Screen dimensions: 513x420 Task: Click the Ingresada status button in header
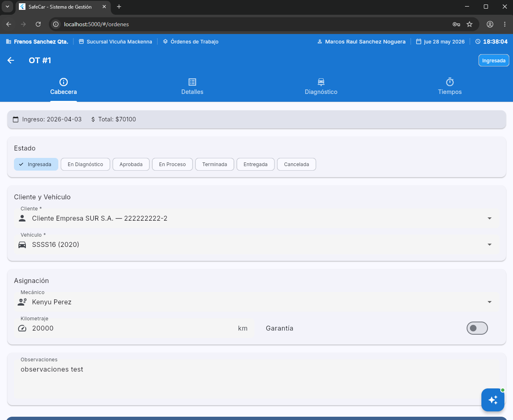click(494, 60)
